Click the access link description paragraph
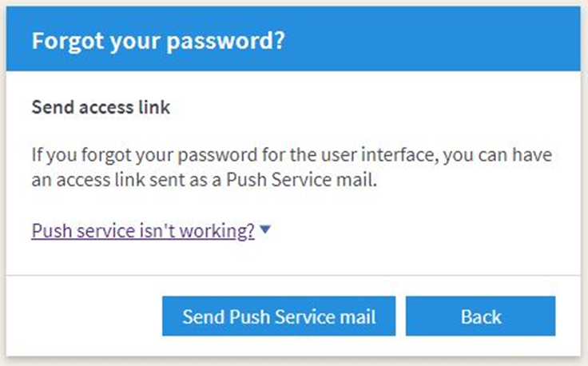Screen dimensions: 588x366 pos(292,166)
